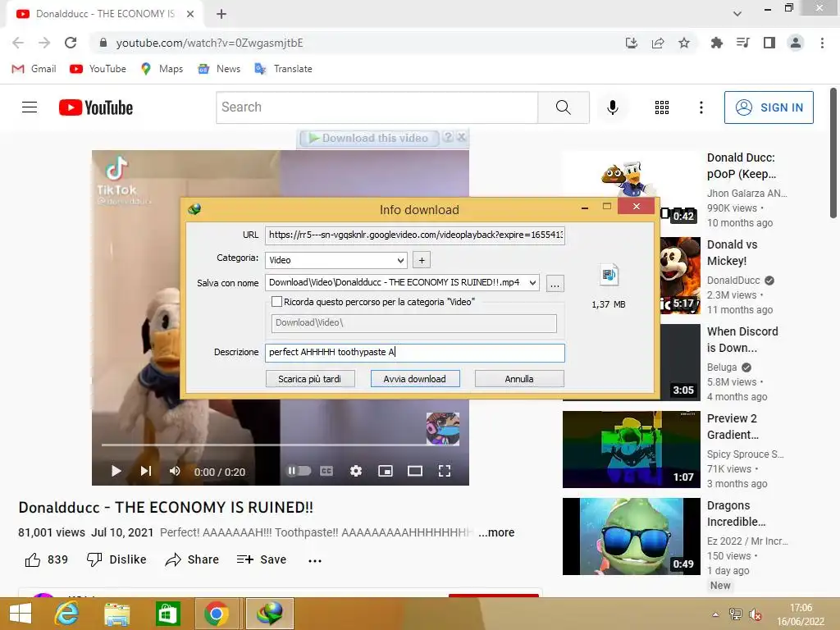
Task: Search with voice microphone icon
Action: pyautogui.click(x=612, y=107)
